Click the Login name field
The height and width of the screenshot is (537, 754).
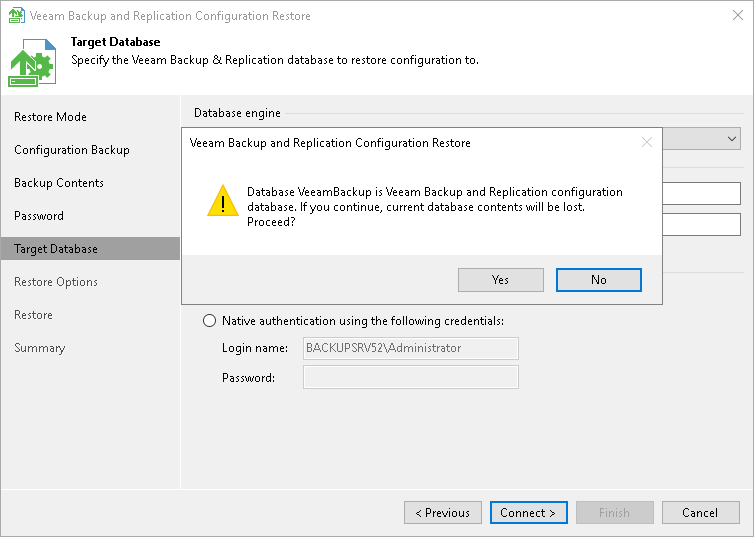[x=411, y=348]
